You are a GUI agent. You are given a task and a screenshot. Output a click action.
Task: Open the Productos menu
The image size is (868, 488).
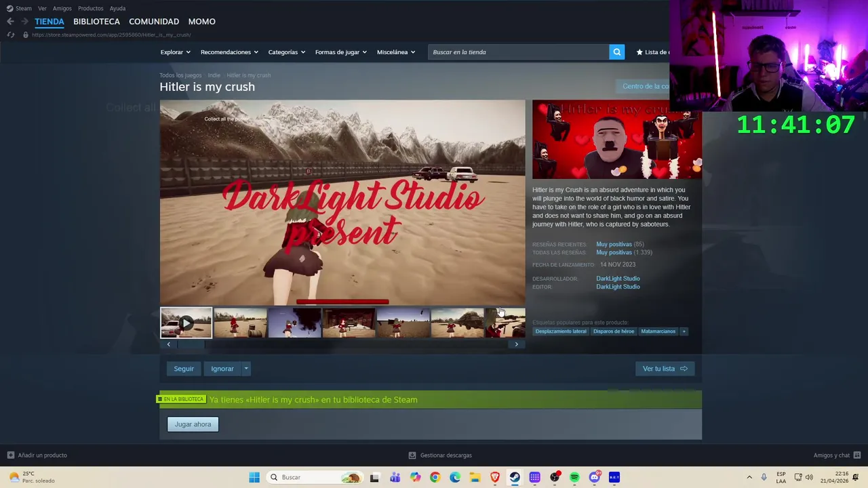[90, 8]
